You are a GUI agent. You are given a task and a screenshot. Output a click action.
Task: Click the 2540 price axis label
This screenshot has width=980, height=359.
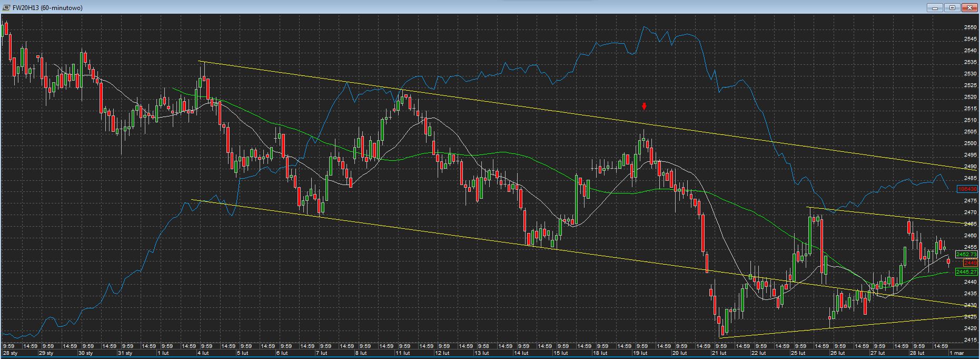[969, 51]
